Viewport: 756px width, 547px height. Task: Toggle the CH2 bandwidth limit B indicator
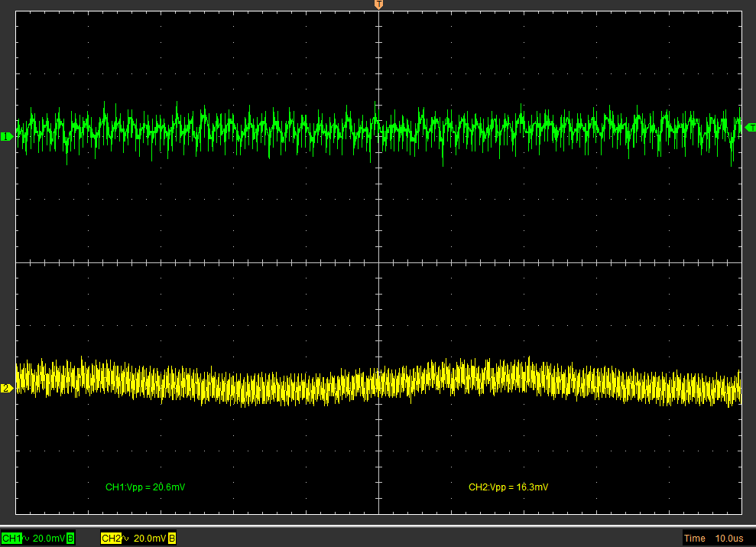pos(172,539)
